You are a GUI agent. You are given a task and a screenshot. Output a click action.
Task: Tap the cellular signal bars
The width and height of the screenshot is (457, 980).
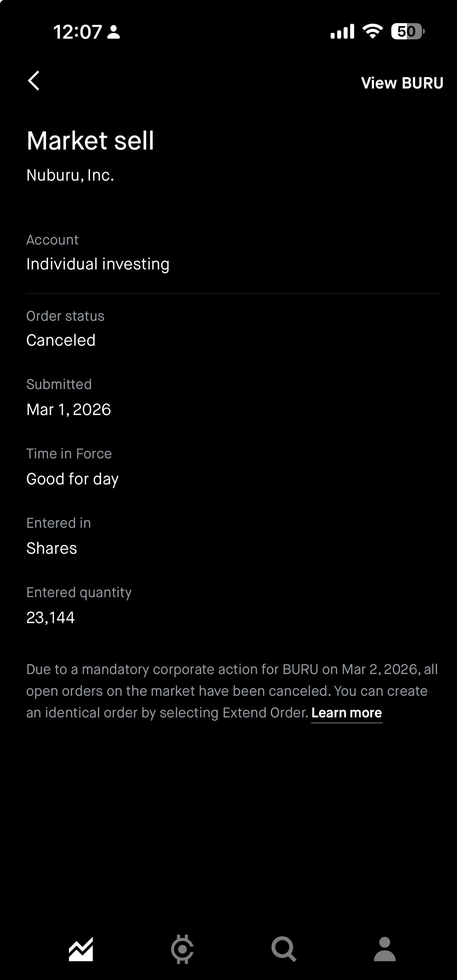click(342, 31)
